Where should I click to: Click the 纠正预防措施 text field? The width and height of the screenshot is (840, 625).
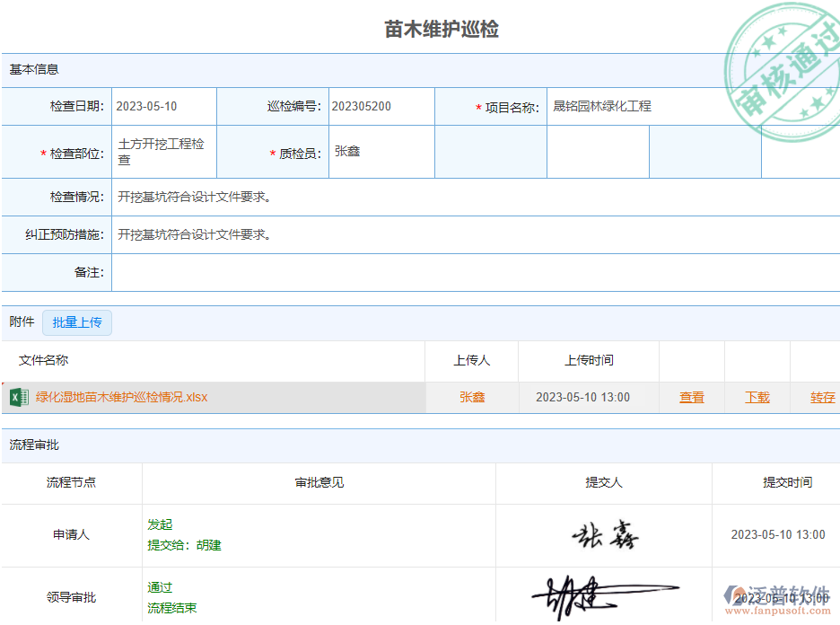(x=474, y=235)
